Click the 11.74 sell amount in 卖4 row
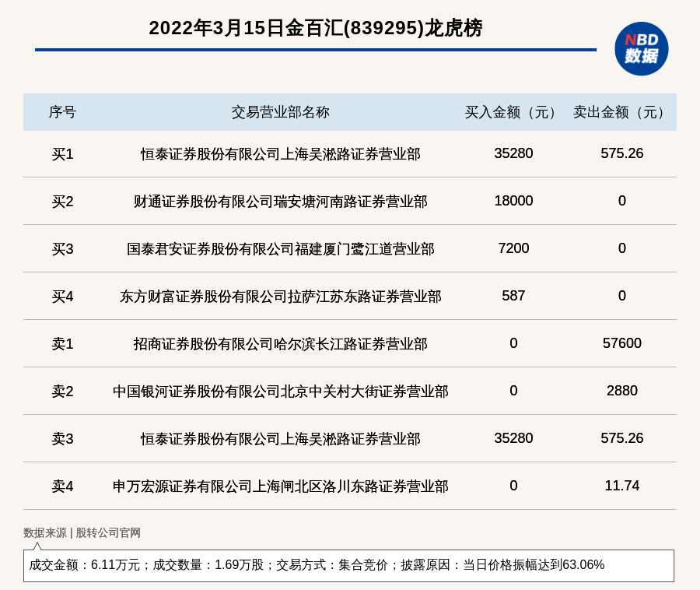Image resolution: width=700 pixels, height=590 pixels. [621, 486]
